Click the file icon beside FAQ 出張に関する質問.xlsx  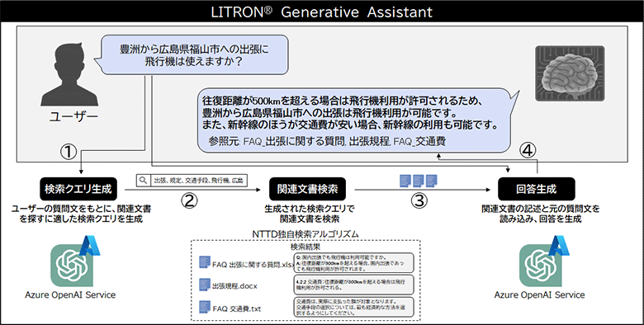(x=205, y=262)
